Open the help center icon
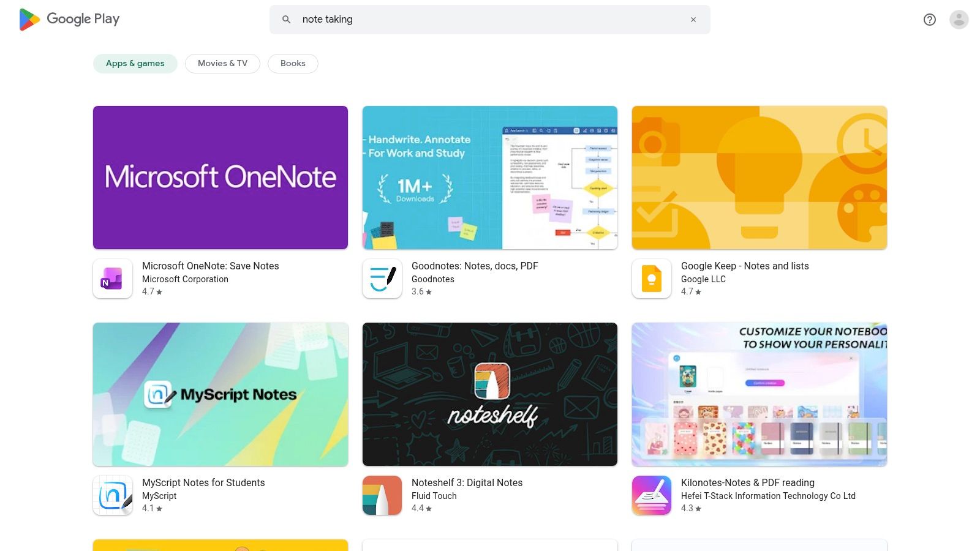980x551 pixels. click(930, 20)
